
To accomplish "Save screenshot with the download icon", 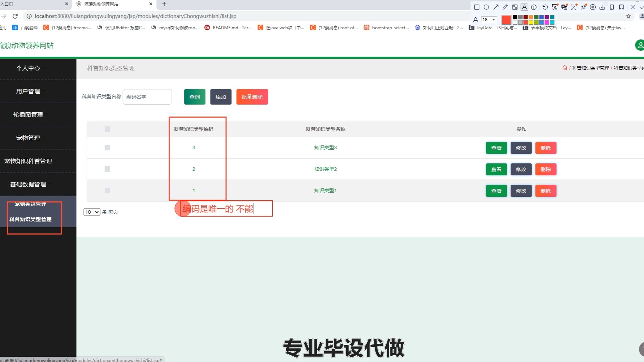I will pos(602,7).
